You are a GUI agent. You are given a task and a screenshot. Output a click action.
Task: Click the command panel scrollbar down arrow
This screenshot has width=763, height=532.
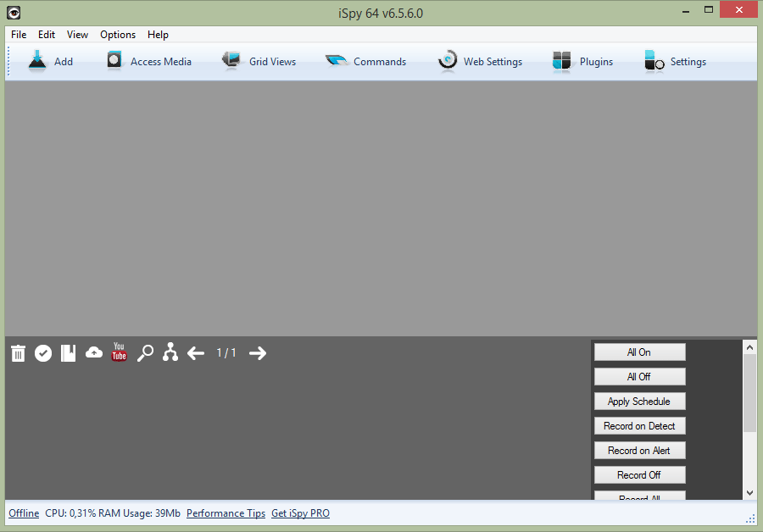pos(749,492)
